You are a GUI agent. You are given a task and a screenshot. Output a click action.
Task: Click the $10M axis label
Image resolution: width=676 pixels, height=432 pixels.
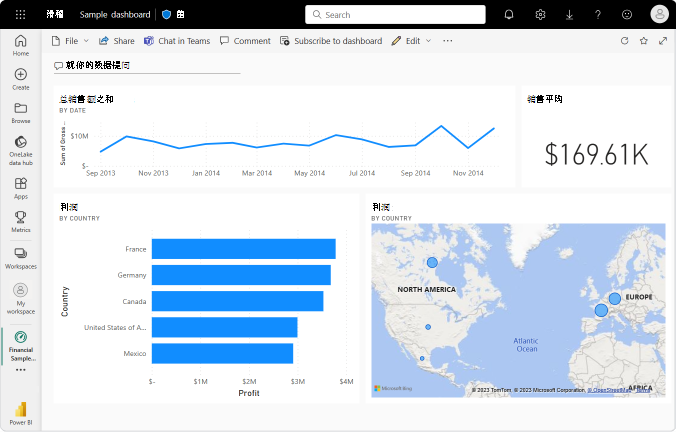(x=79, y=136)
